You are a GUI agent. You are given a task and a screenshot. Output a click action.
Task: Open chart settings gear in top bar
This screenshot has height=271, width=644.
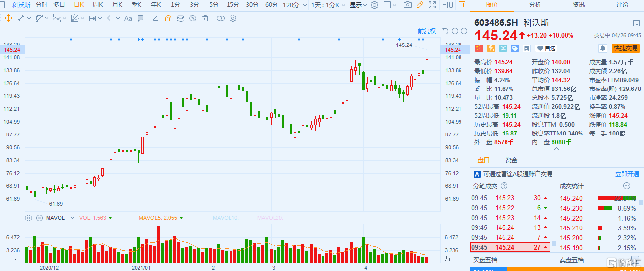[374, 5]
